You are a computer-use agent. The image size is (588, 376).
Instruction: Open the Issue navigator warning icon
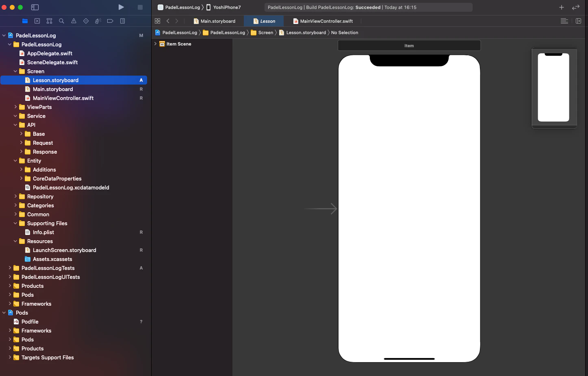(x=74, y=21)
